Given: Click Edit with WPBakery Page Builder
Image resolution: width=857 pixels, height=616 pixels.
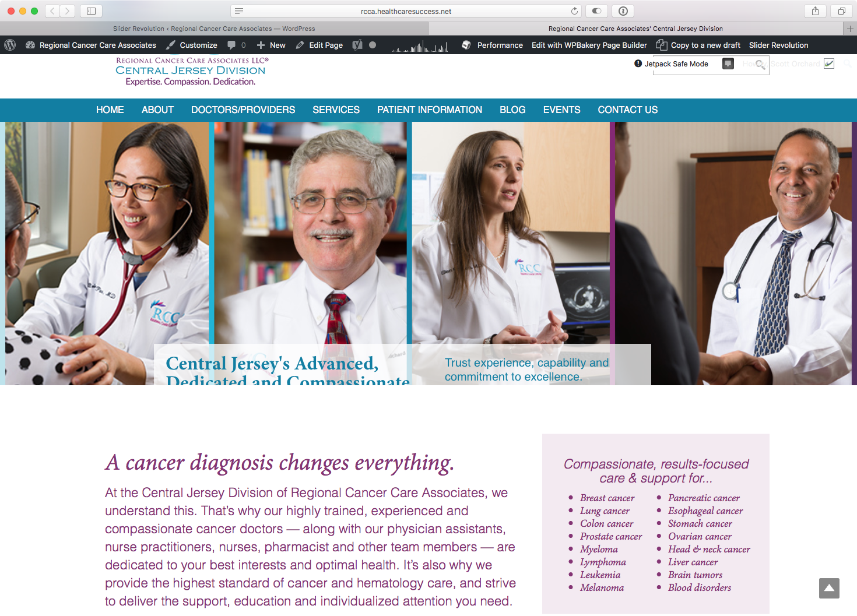Looking at the screenshot, I should coord(589,45).
